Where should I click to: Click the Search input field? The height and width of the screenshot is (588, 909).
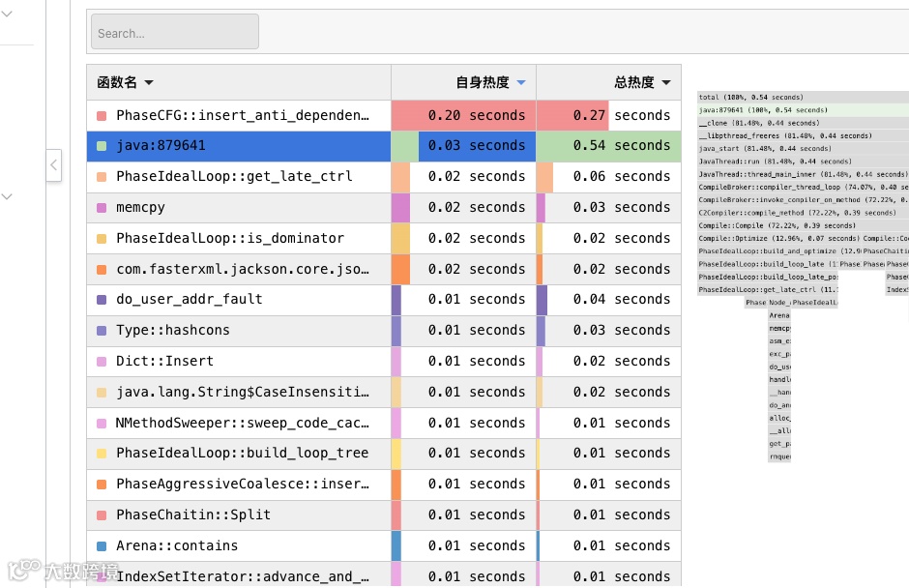click(174, 32)
